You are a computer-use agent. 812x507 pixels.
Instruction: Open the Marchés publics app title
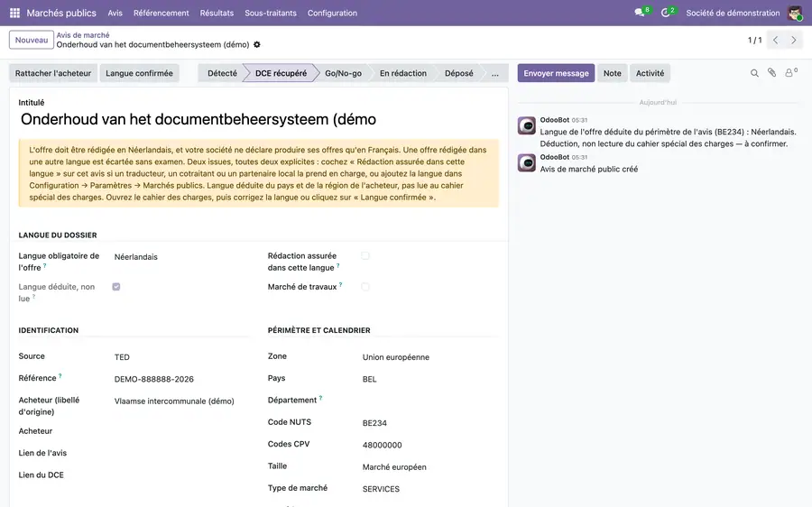tap(61, 13)
